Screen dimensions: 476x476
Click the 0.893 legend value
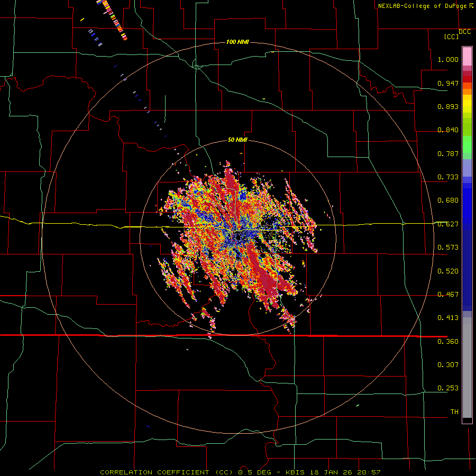point(448,106)
